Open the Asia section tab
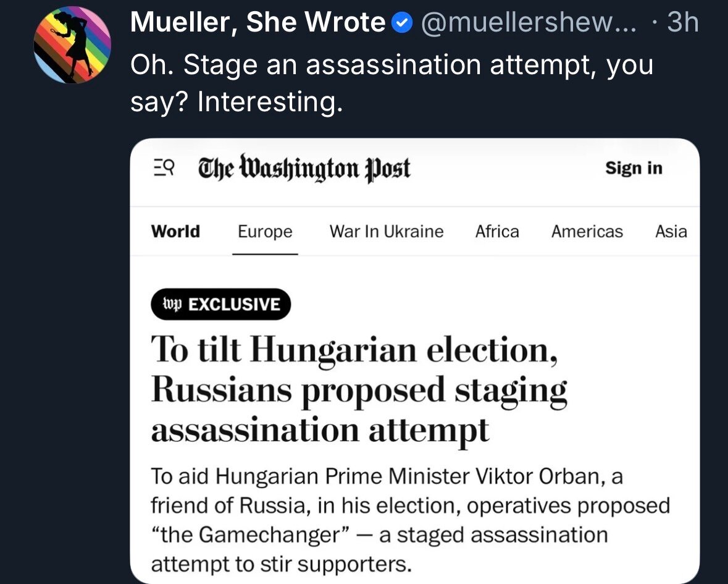This screenshot has height=584, width=728. [671, 232]
